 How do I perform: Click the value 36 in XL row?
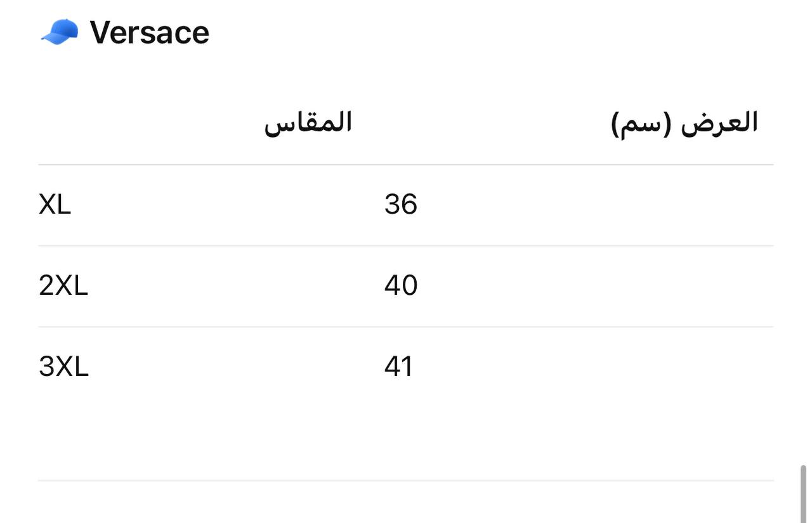pyautogui.click(x=400, y=205)
